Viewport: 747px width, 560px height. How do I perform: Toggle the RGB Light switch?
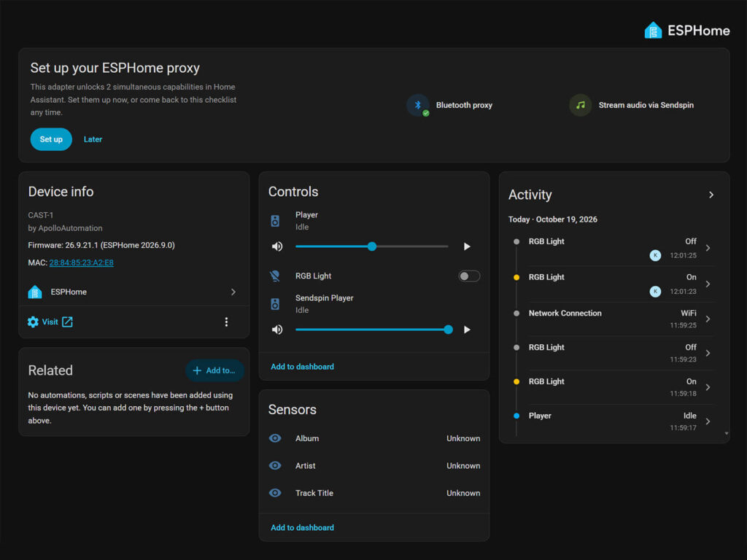coord(469,276)
